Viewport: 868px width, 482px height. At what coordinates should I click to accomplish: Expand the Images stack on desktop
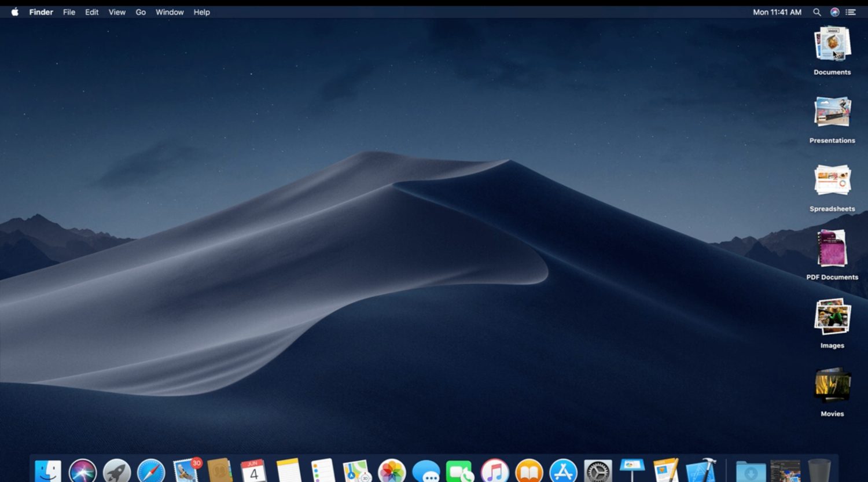832,317
